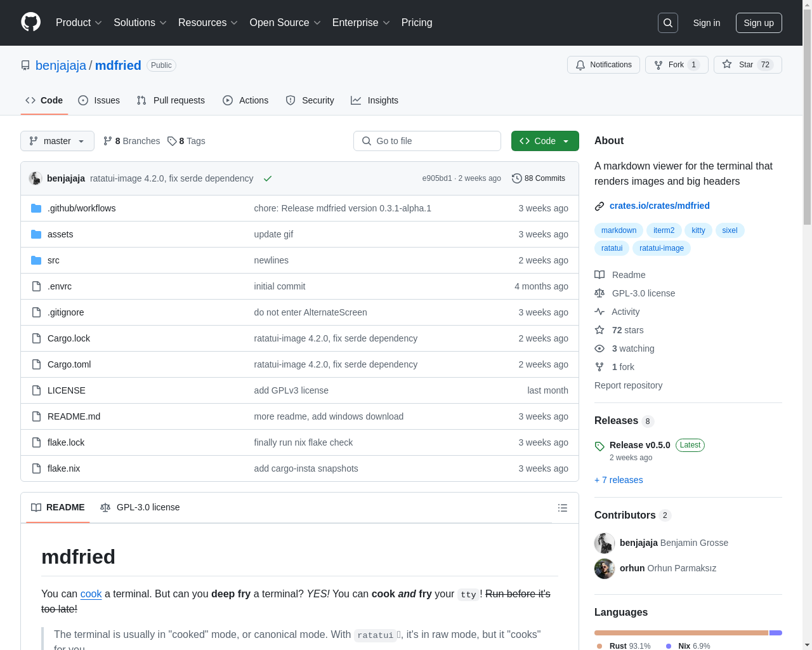
Task: Expand the Open Source menu
Action: (285, 23)
